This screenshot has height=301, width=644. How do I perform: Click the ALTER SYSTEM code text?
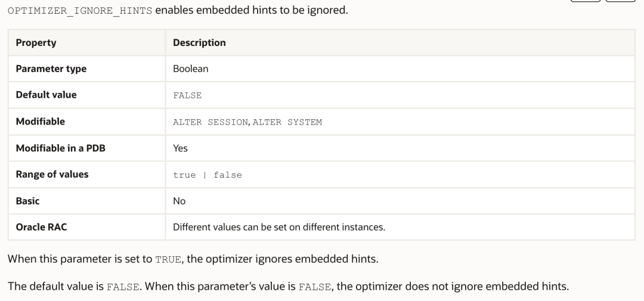coord(287,122)
